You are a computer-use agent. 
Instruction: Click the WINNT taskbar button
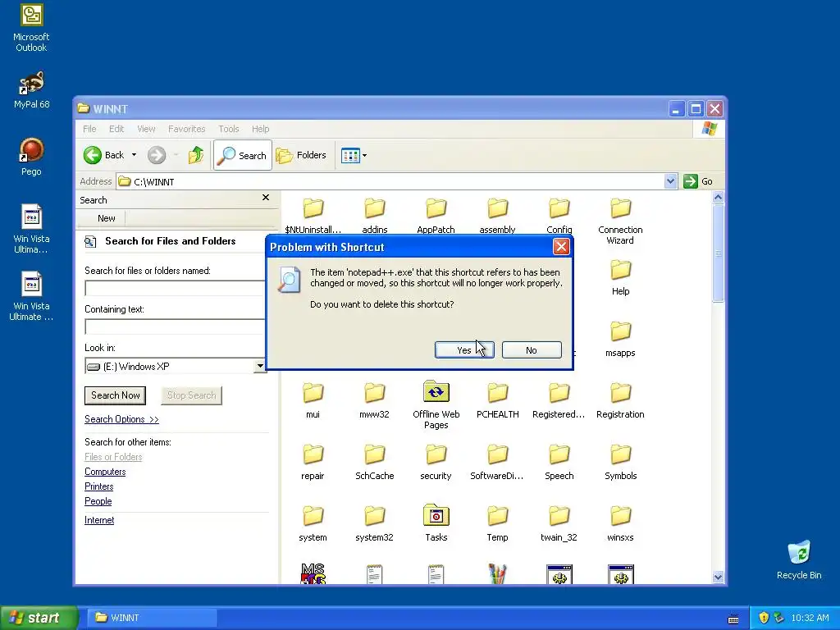point(153,618)
